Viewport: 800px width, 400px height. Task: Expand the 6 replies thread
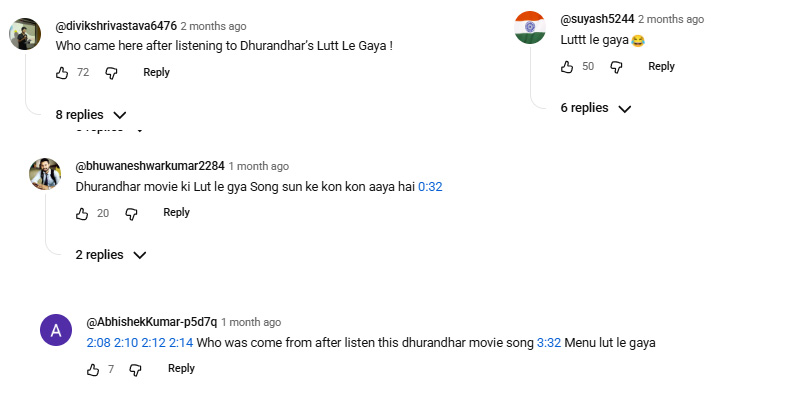click(595, 108)
